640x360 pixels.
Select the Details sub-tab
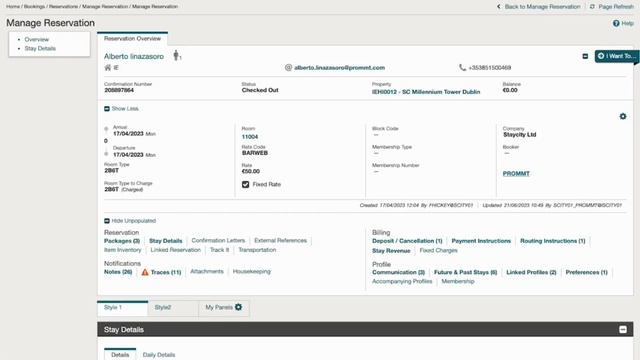pos(120,354)
